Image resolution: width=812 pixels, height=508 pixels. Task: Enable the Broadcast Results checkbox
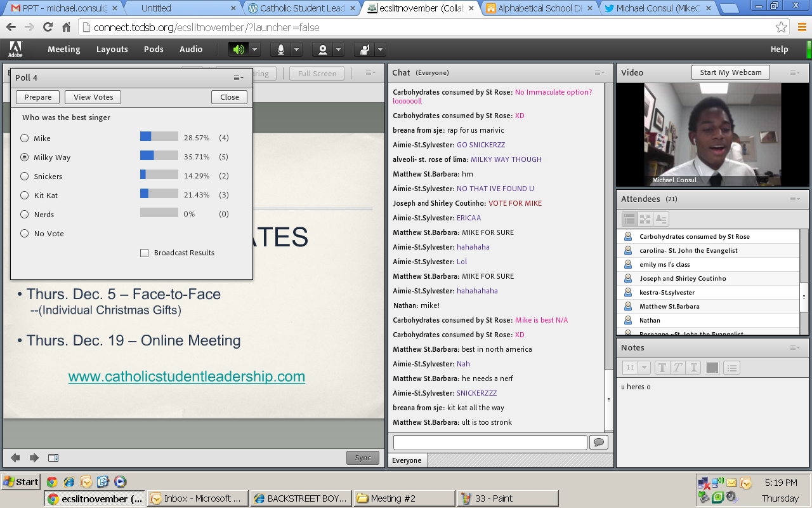[x=145, y=253]
